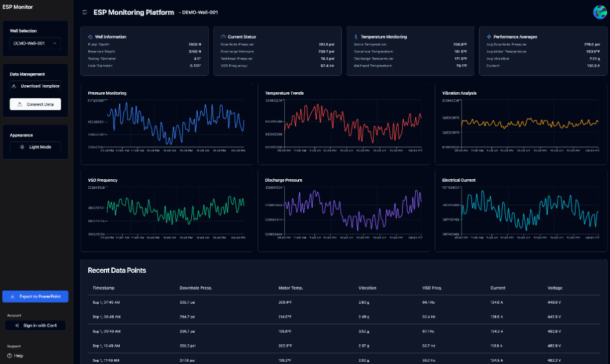Click the VSD Frequency chart
Viewport: 610px width, 364px height.
coord(167,211)
